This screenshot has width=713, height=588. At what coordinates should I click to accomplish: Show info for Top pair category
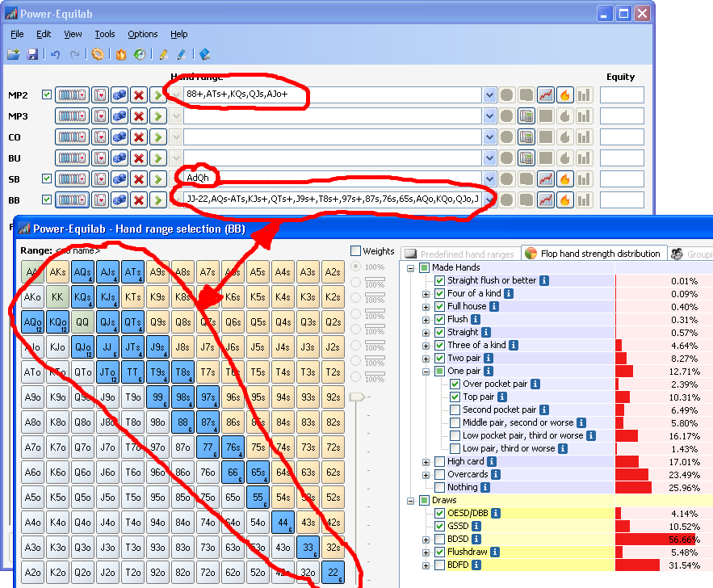point(502,397)
